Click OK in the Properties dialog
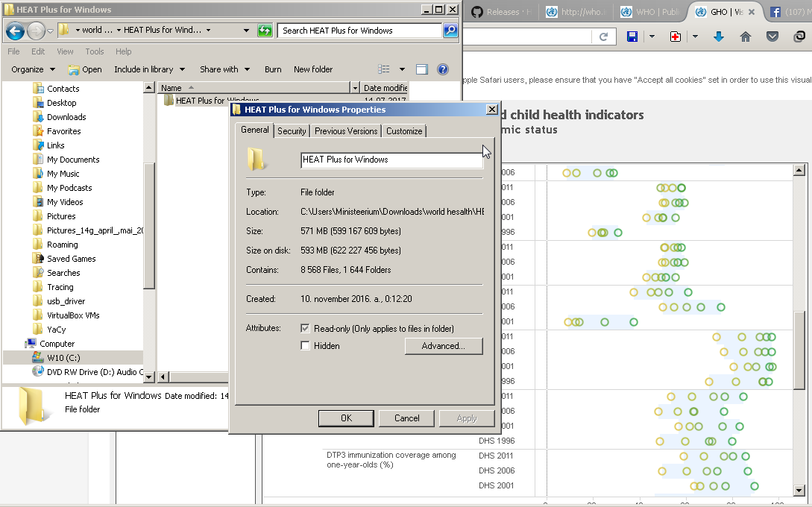 click(x=346, y=418)
